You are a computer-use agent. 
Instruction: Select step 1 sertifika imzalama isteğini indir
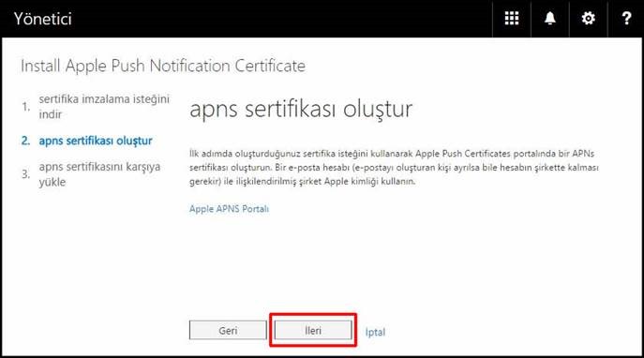[x=96, y=107]
